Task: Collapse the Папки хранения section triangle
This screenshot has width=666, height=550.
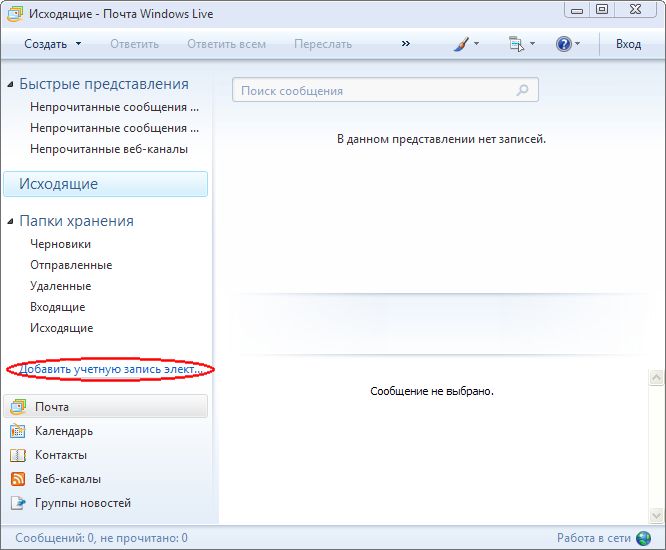Action: coord(10,221)
